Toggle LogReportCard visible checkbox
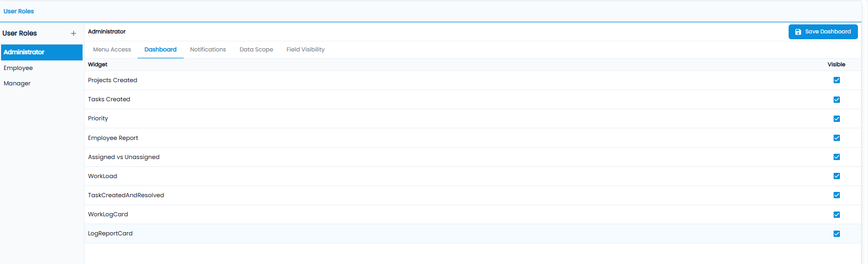Image resolution: width=868 pixels, height=264 pixels. pos(837,234)
